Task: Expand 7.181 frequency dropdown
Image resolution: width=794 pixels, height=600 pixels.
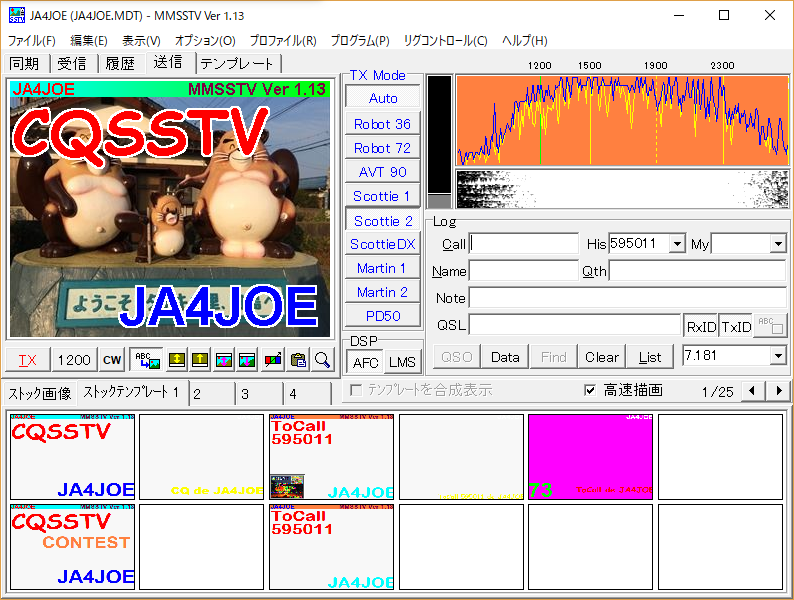Action: click(x=778, y=355)
